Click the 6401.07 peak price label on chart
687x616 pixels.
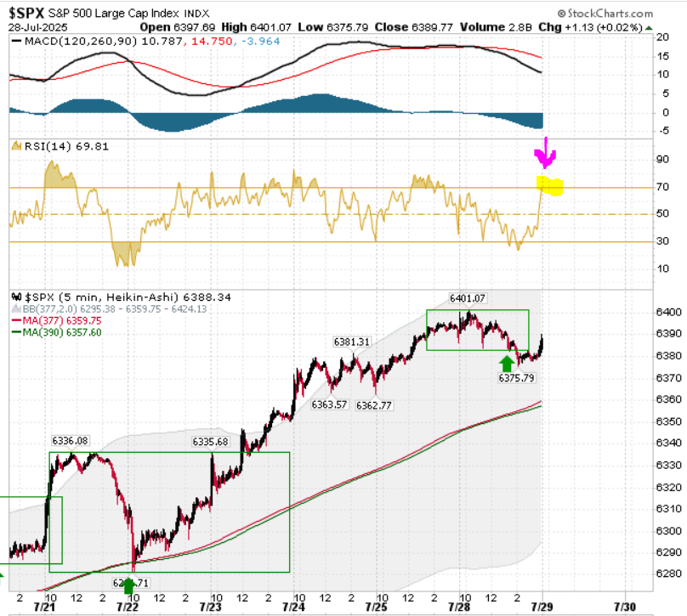tap(468, 298)
